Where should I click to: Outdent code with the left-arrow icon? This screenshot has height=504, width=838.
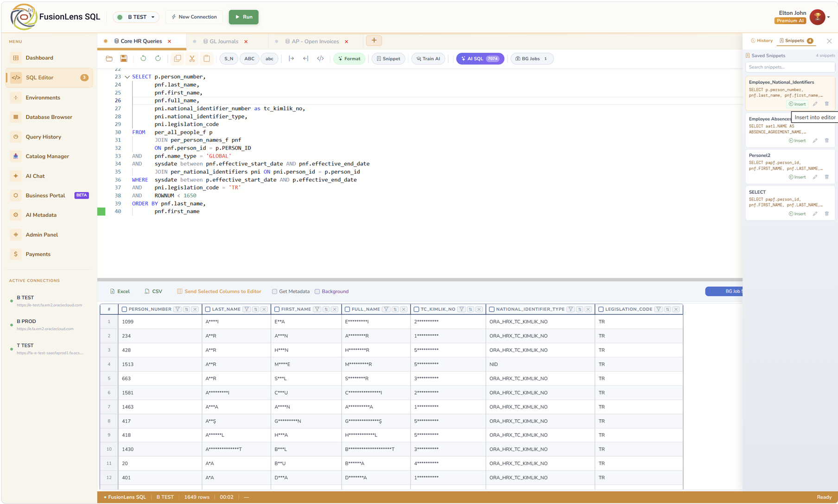pos(306,59)
